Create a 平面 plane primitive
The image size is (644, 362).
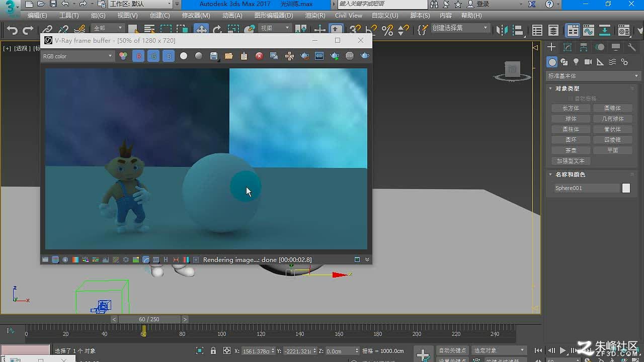[612, 150]
